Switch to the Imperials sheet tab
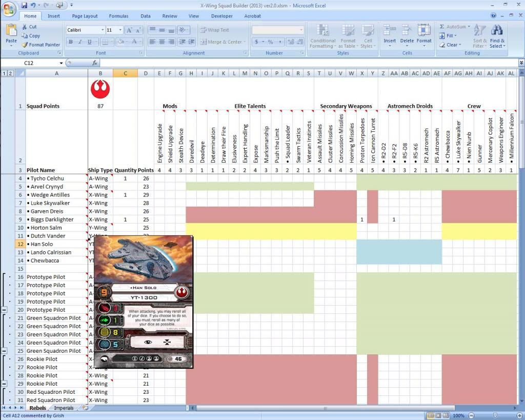 point(64,408)
